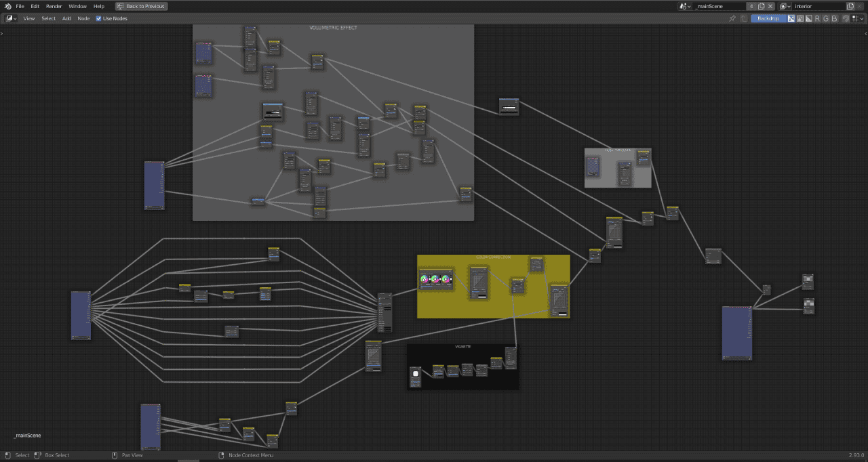Open the snapping options dropdown arrow
The width and height of the screenshot is (868, 462).
click(862, 18)
